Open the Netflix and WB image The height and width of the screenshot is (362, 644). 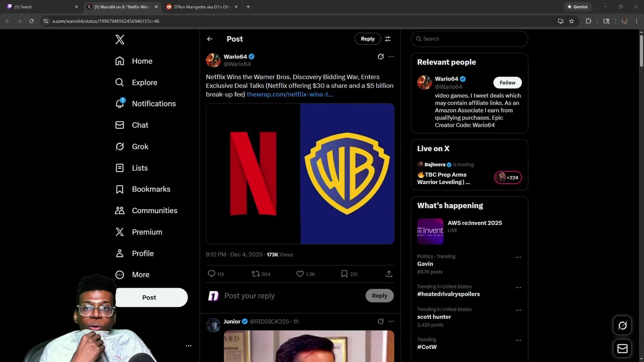point(300,173)
